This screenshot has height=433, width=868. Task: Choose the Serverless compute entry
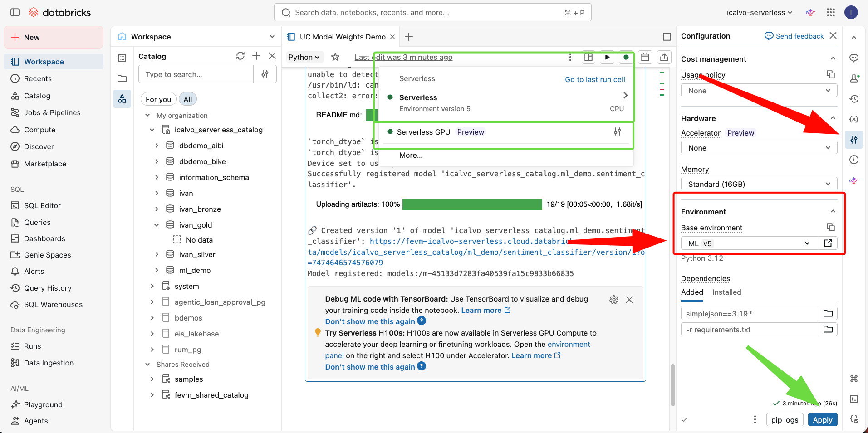pos(506,103)
